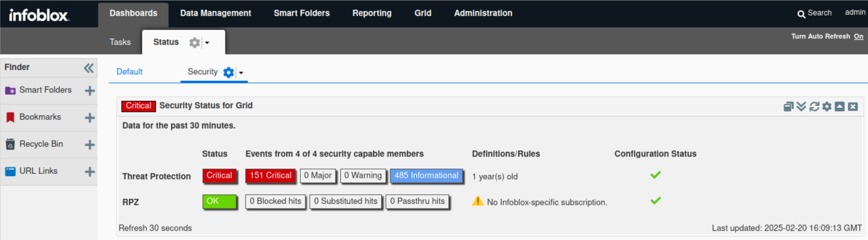Click the Smart Folders folder icon in Finder
Screen dimensions: 868x240
(10, 90)
